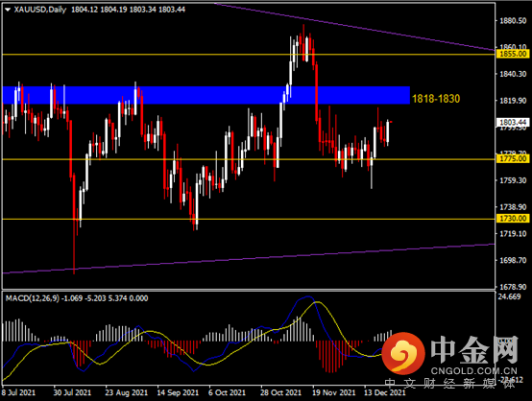Click the 13 Dec 2021 date marker
This screenshot has height=401, width=532.
[x=385, y=392]
